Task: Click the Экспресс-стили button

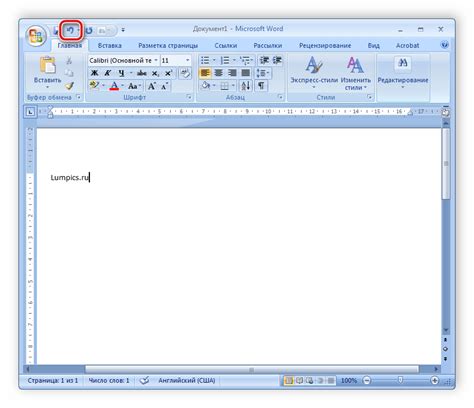Action: pos(314,73)
